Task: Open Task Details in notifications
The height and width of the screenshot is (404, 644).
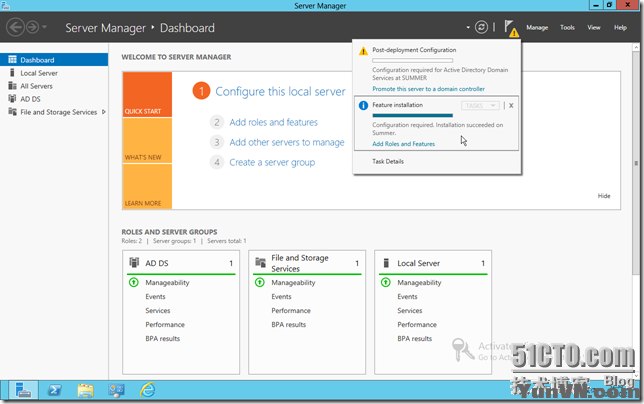Action: pos(388,161)
